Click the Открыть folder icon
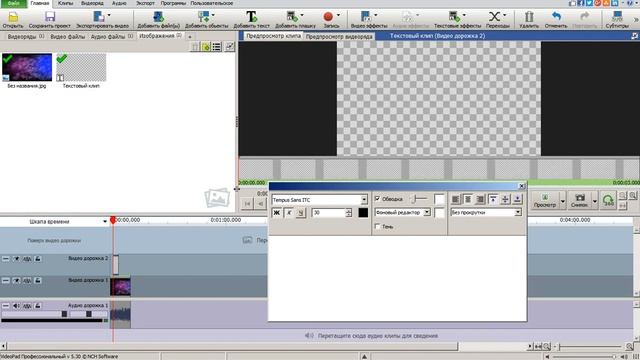This screenshot has height=360, width=640. pos(13,17)
